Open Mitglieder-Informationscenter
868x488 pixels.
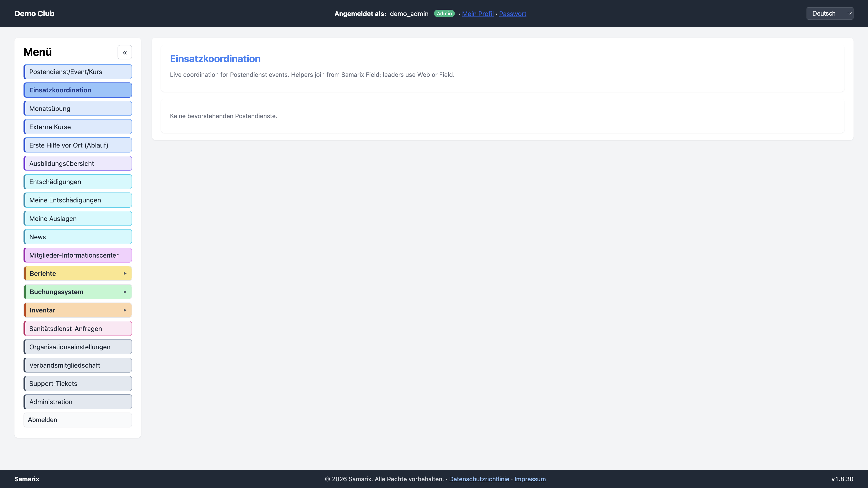[x=78, y=255]
